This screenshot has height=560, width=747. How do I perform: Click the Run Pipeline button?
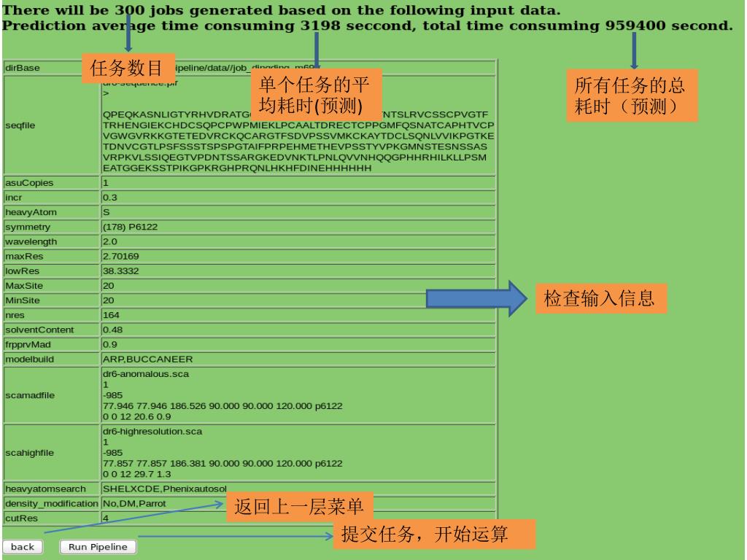98,547
